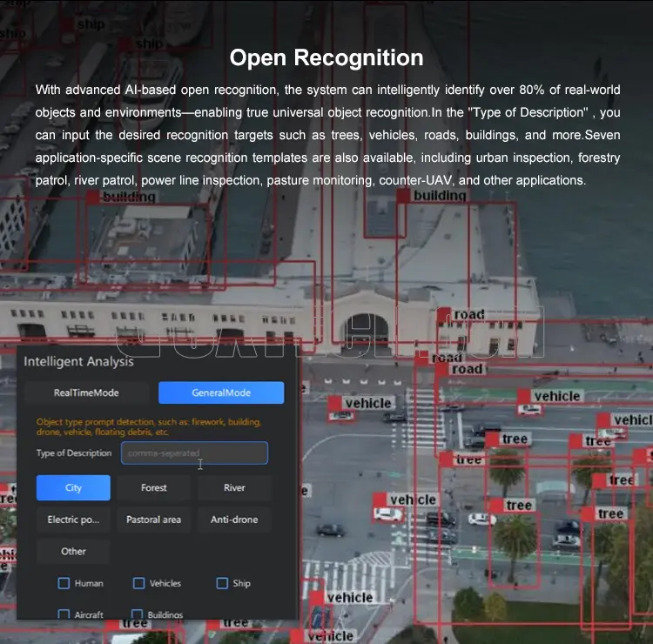Image resolution: width=653 pixels, height=644 pixels.
Task: Pick the Other scene template
Action: pyautogui.click(x=73, y=551)
